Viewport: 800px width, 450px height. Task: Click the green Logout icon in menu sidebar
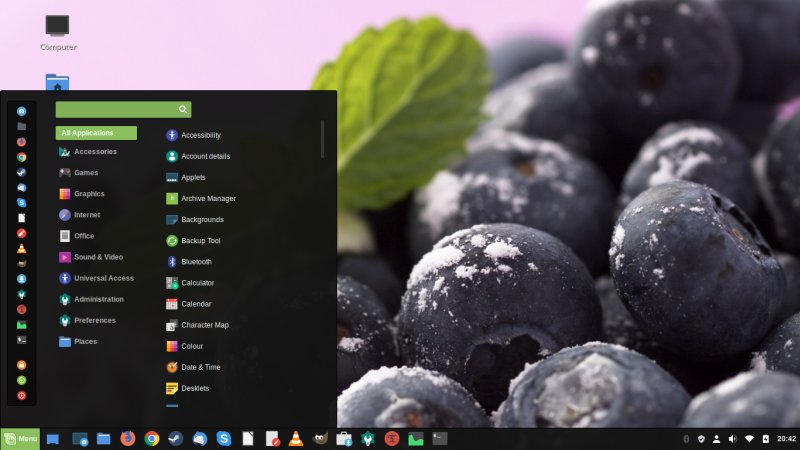(21, 380)
